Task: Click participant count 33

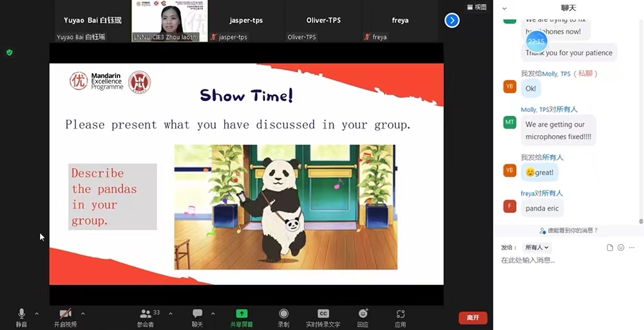Action: (x=156, y=313)
